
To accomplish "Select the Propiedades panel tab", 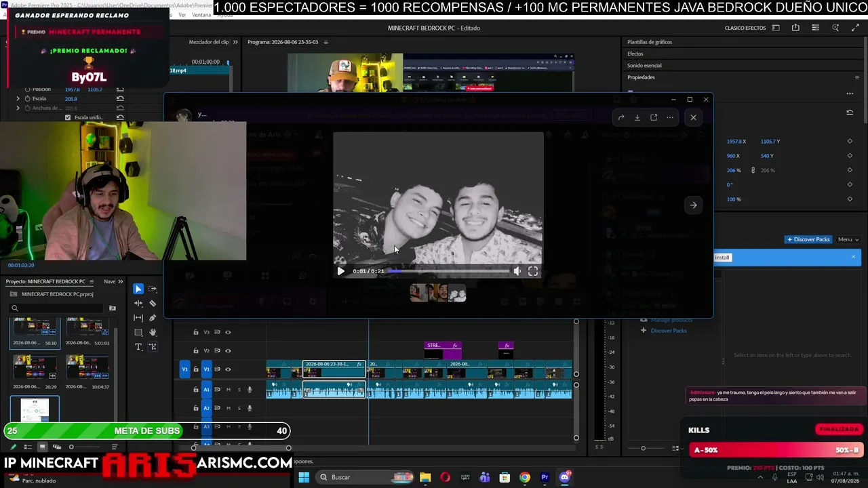I will tap(641, 77).
